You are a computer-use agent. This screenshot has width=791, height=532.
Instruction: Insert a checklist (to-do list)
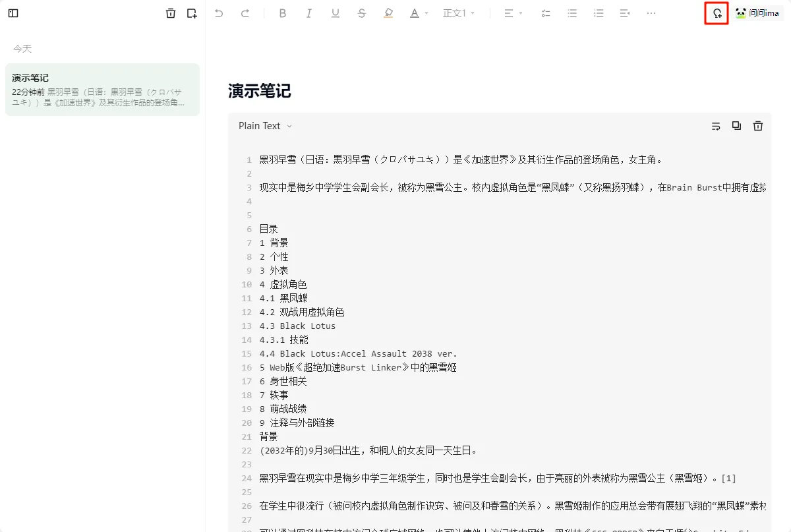click(x=546, y=13)
